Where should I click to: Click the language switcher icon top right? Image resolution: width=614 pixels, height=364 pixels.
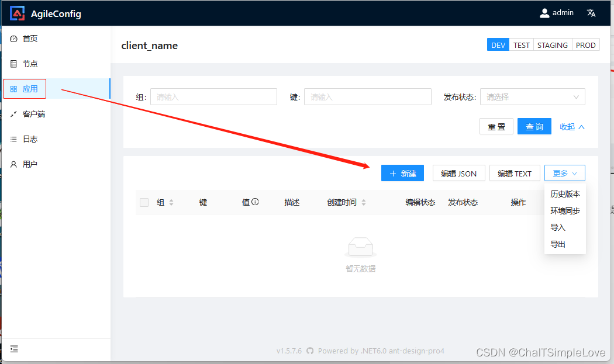coord(591,12)
